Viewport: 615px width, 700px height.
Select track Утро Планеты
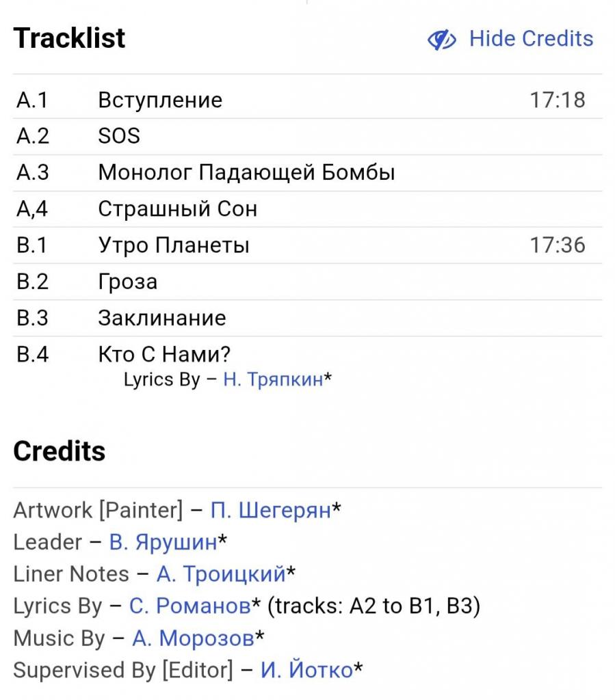pos(174,245)
